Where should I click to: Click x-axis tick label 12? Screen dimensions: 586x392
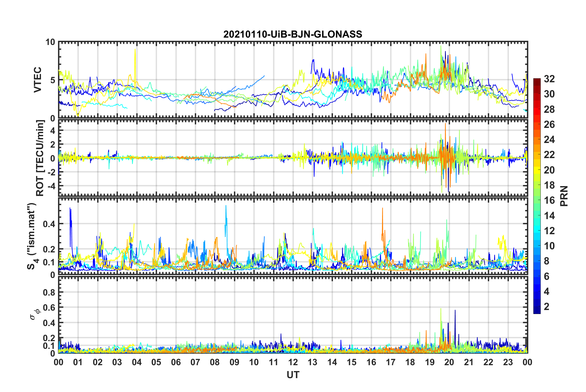click(x=293, y=362)
